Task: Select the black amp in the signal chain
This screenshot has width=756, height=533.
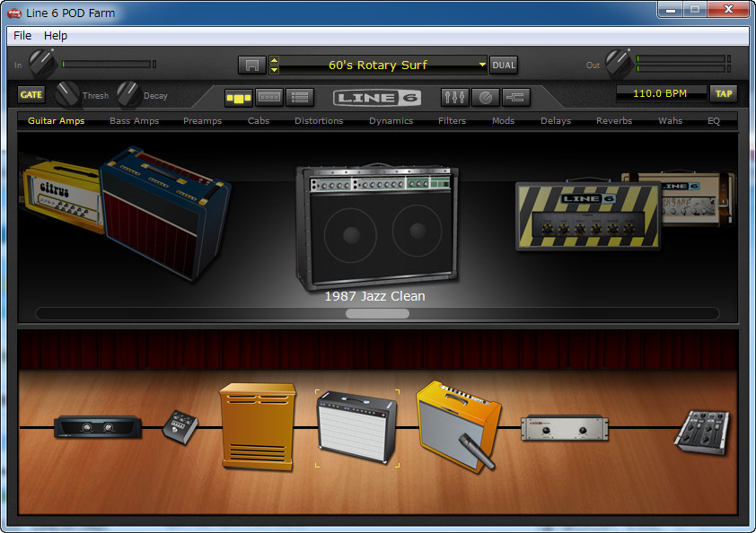Action: (x=357, y=427)
